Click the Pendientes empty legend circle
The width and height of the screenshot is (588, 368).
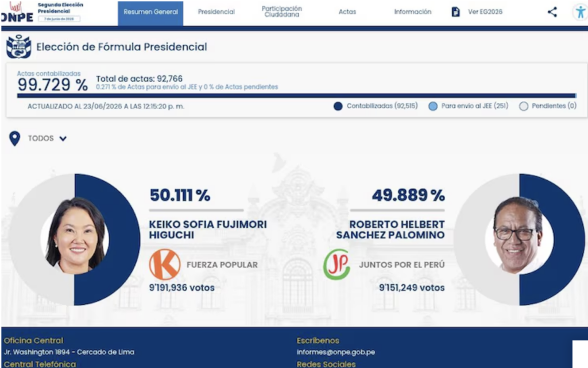click(x=524, y=106)
